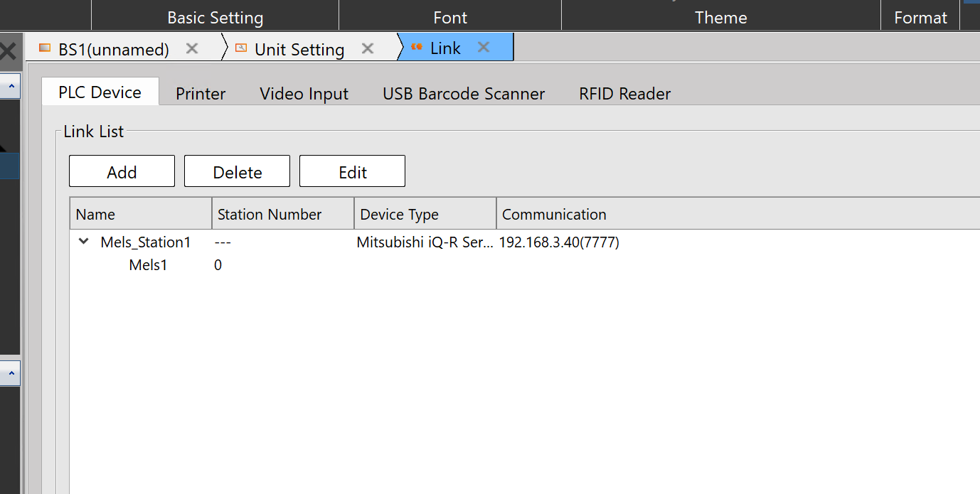Select the PLC Device tab
Image resolution: width=980 pixels, height=494 pixels.
(100, 92)
